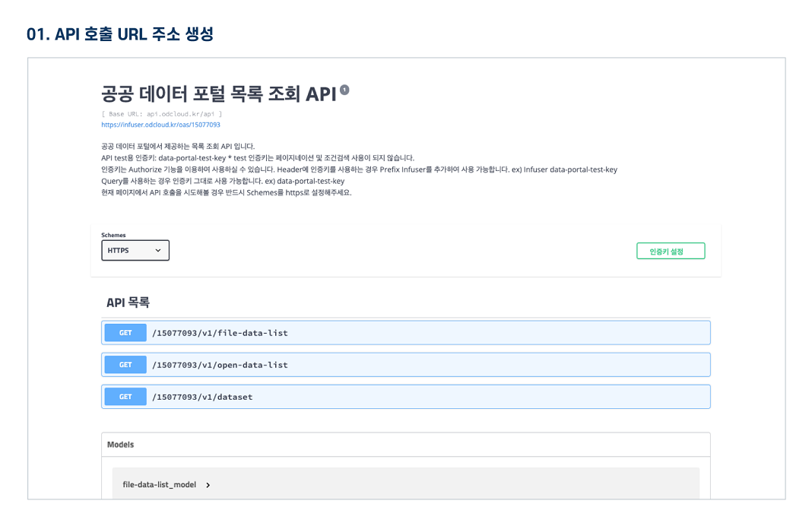Collapse the Models section header

pyautogui.click(x=121, y=445)
